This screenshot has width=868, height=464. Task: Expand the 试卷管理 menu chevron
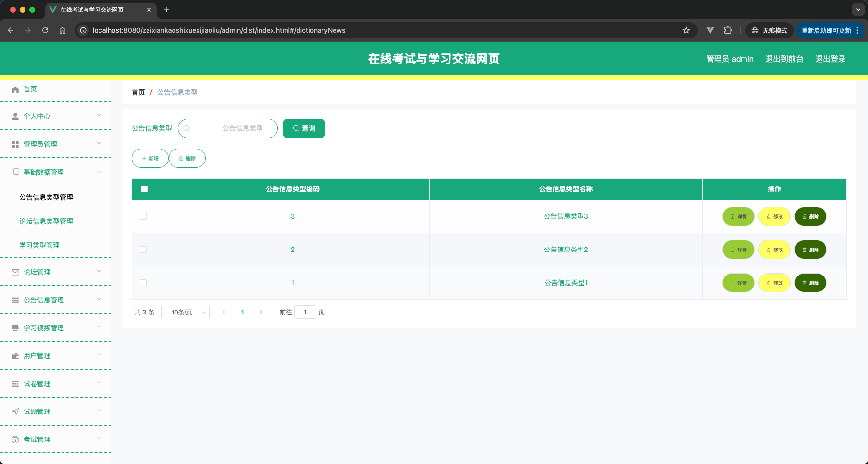click(99, 383)
